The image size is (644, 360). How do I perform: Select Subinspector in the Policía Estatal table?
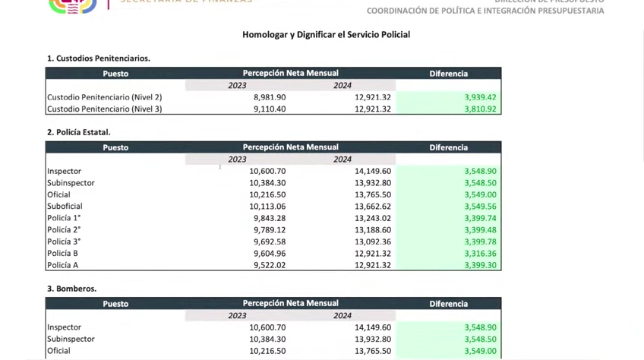click(x=71, y=183)
